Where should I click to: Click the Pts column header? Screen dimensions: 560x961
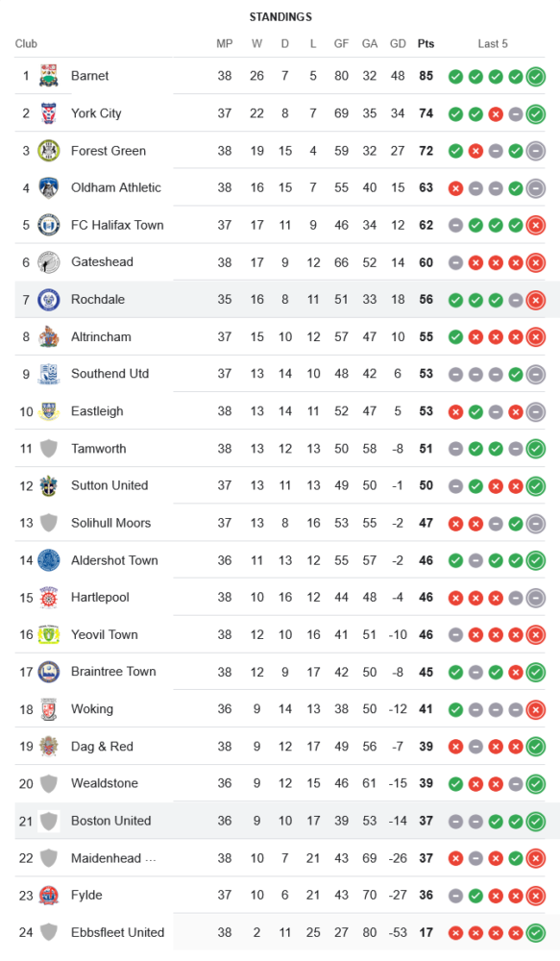(x=426, y=43)
